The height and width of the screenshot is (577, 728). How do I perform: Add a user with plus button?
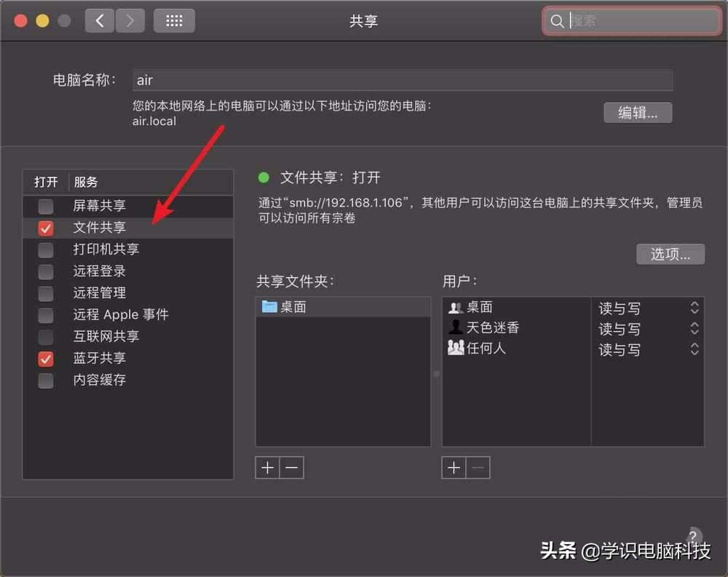coord(454,467)
